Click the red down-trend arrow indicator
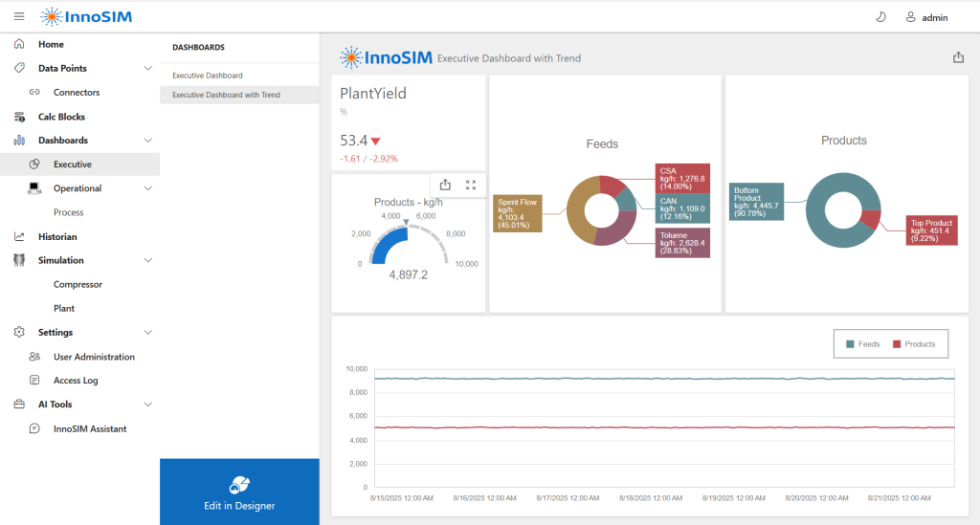Screen dimensions: 980x525 tap(375, 142)
